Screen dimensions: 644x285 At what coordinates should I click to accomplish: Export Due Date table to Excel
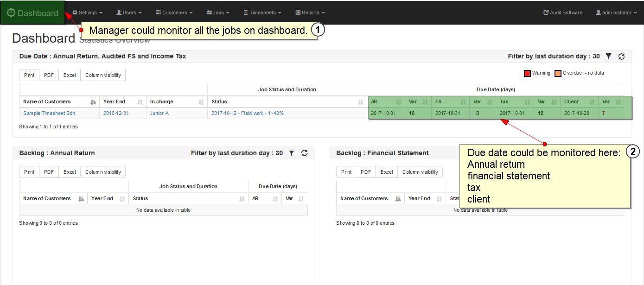[70, 75]
